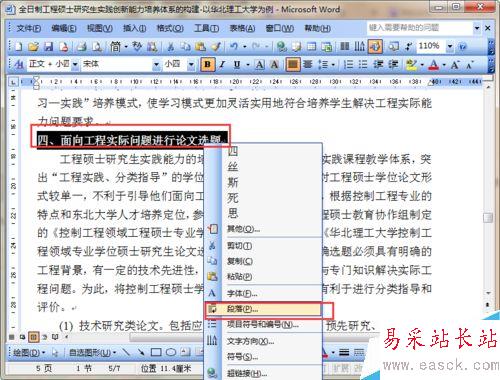The height and width of the screenshot is (380, 500).
Task: Insert hyperlink from standard toolbar
Action: point(282,47)
